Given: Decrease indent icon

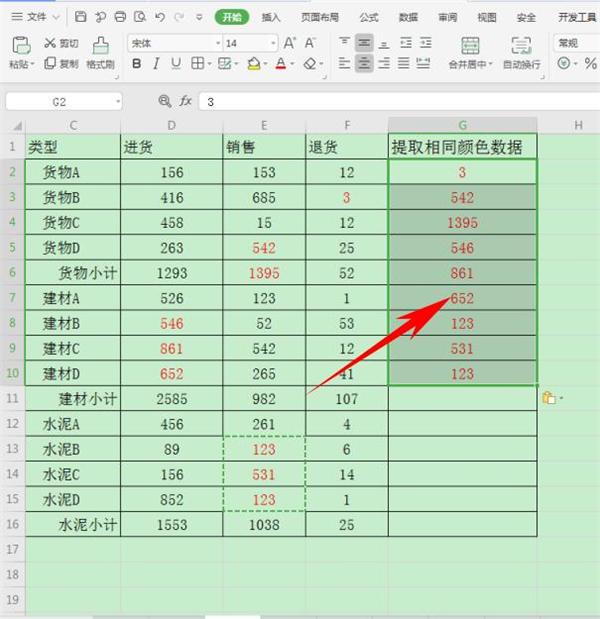Looking at the screenshot, I should [405, 43].
